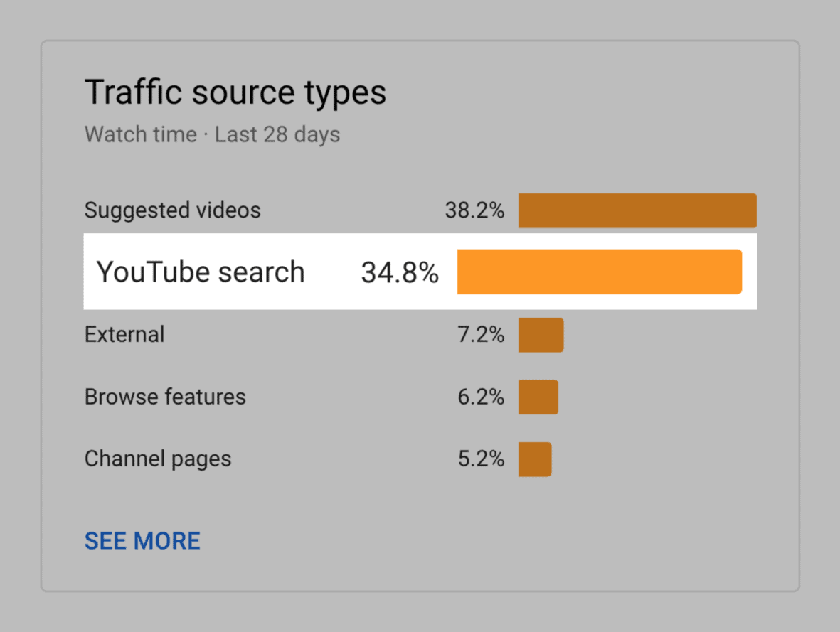Click the 5.2% percentage value
840x632 pixels.
[482, 459]
